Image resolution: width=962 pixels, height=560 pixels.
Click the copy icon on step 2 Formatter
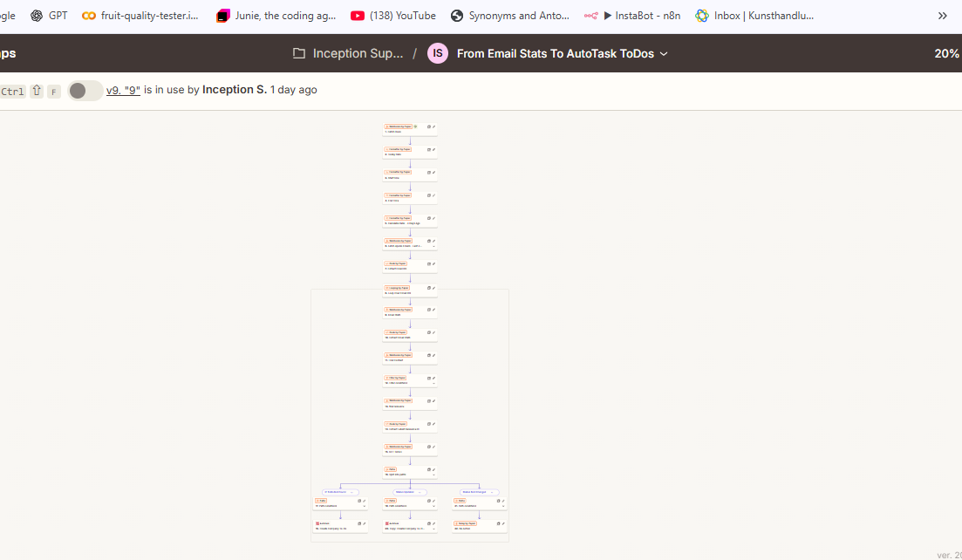point(428,149)
